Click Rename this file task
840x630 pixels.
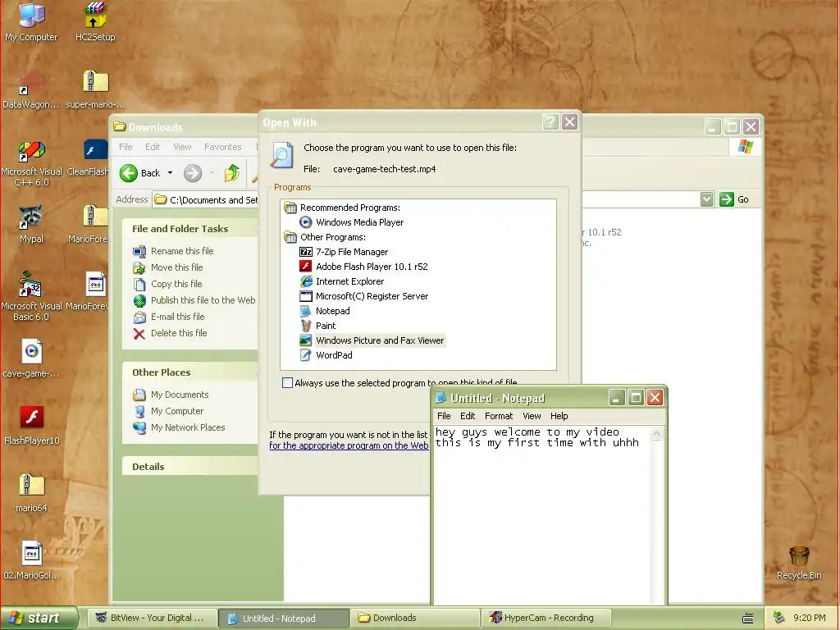coord(173,251)
